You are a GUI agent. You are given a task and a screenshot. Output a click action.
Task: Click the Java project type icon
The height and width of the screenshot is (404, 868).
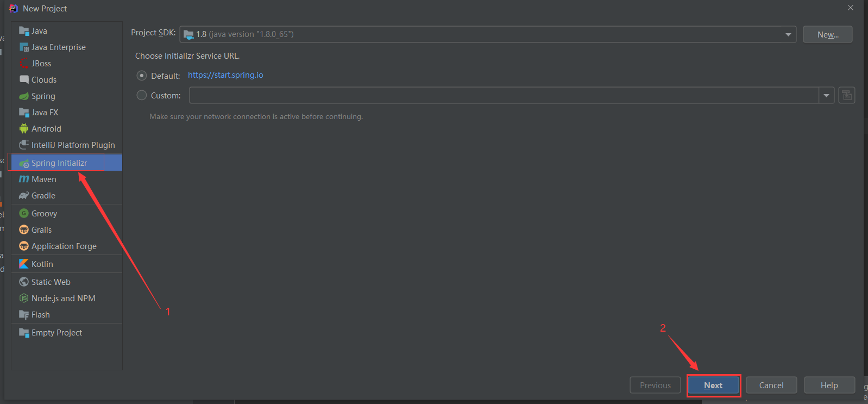pyautogui.click(x=24, y=31)
